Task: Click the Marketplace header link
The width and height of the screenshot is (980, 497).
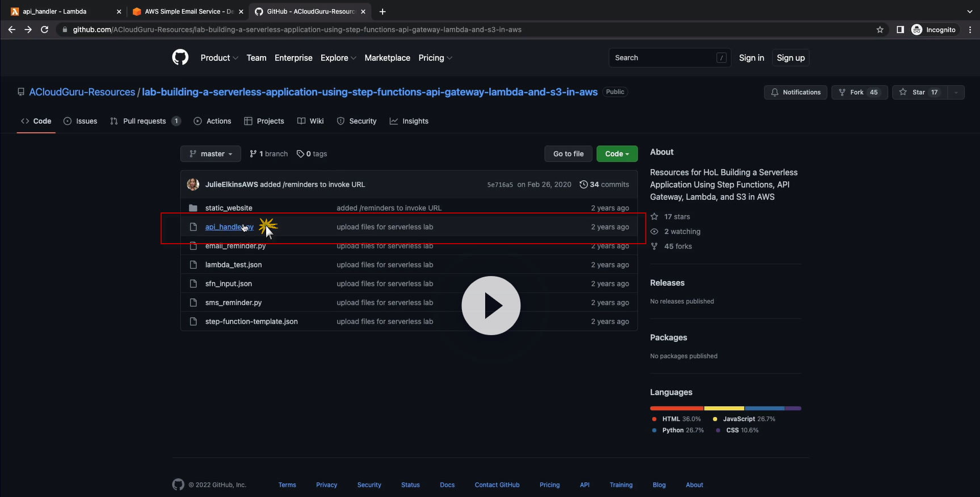Action: point(388,58)
